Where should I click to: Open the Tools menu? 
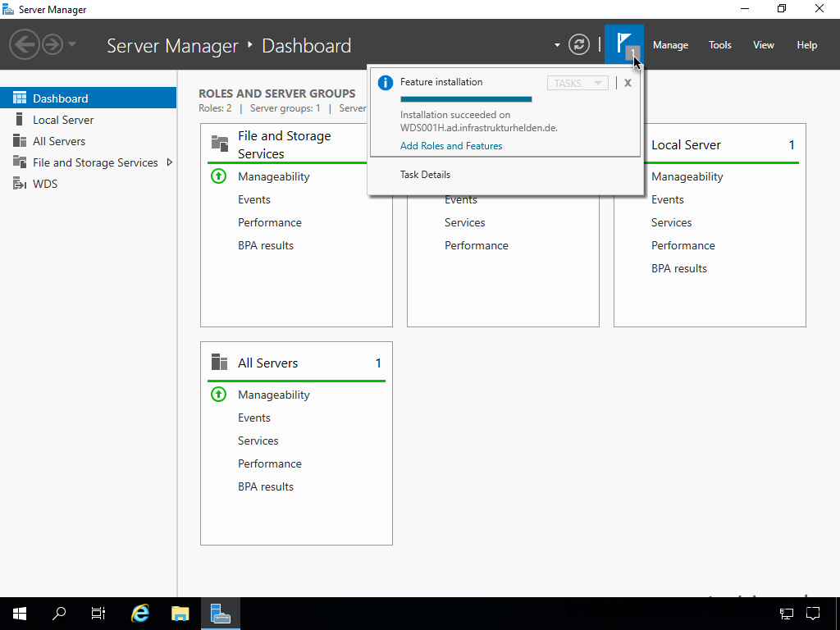(720, 45)
